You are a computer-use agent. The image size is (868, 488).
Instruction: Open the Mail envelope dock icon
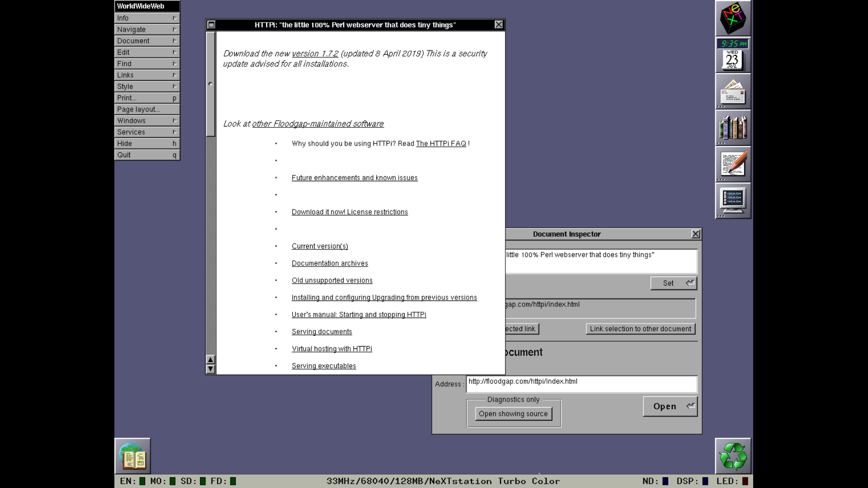click(733, 92)
